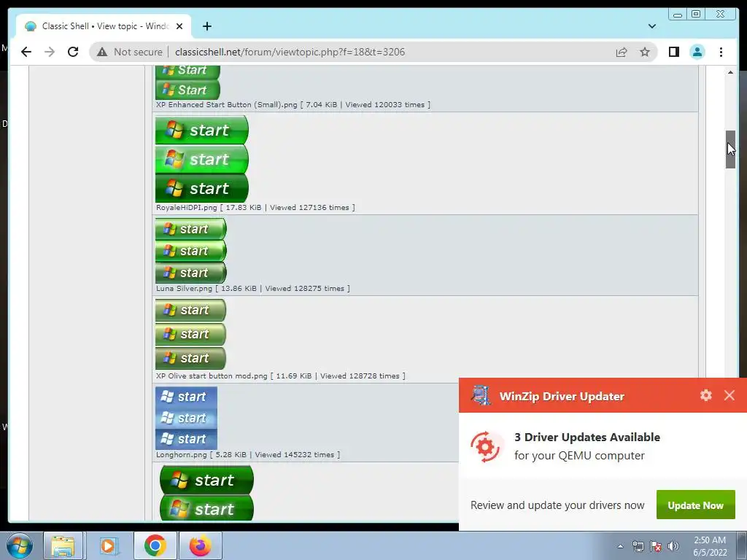Screen dimensions: 747x560
Task: Go back to the previous page
Action: coord(26,52)
